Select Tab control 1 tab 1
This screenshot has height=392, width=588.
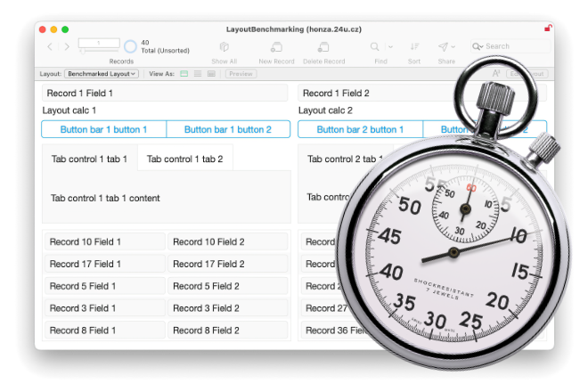pyautogui.click(x=90, y=159)
